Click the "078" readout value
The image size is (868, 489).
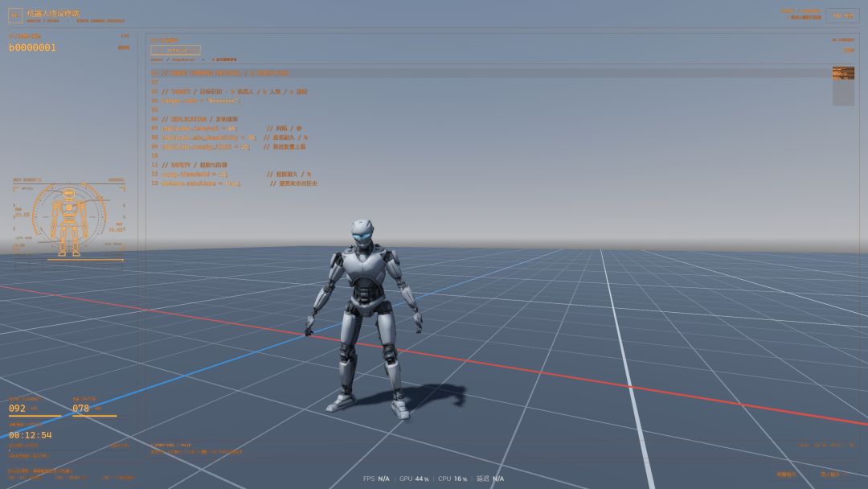coord(81,408)
